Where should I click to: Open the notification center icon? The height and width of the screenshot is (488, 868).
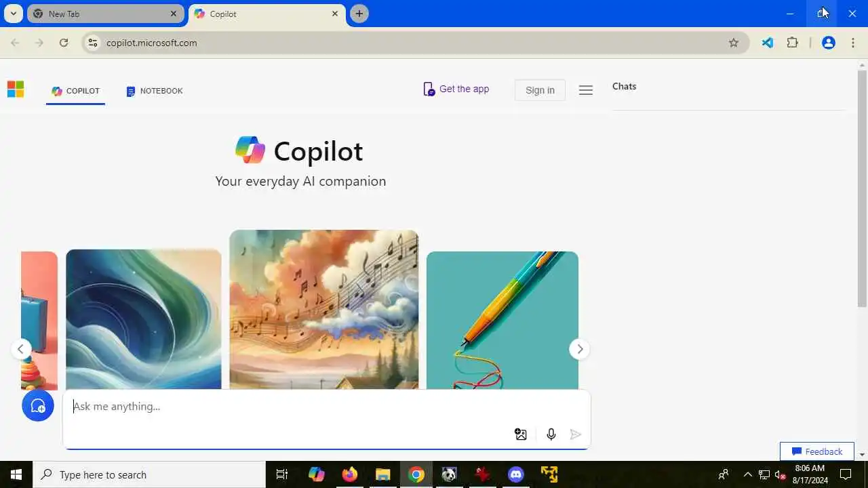(846, 474)
